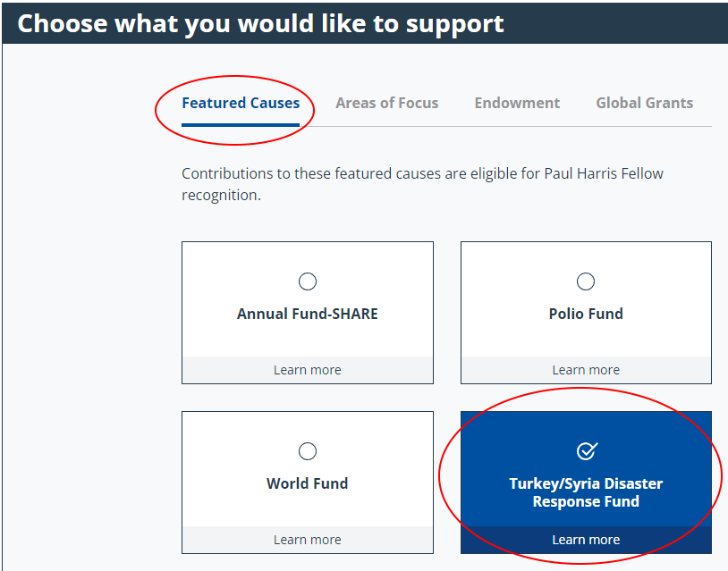This screenshot has height=571, width=728.
Task: Pick the World Fund radio circle
Action: click(x=308, y=451)
